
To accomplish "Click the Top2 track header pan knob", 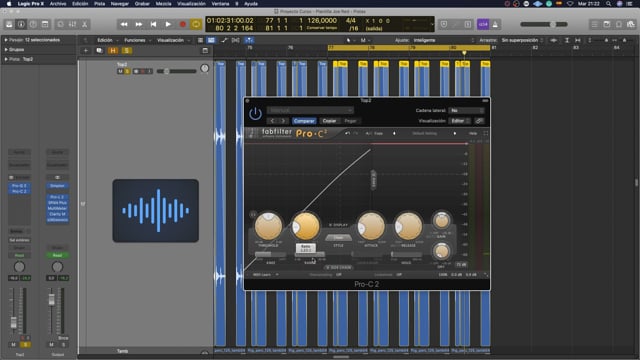I will (x=205, y=69).
